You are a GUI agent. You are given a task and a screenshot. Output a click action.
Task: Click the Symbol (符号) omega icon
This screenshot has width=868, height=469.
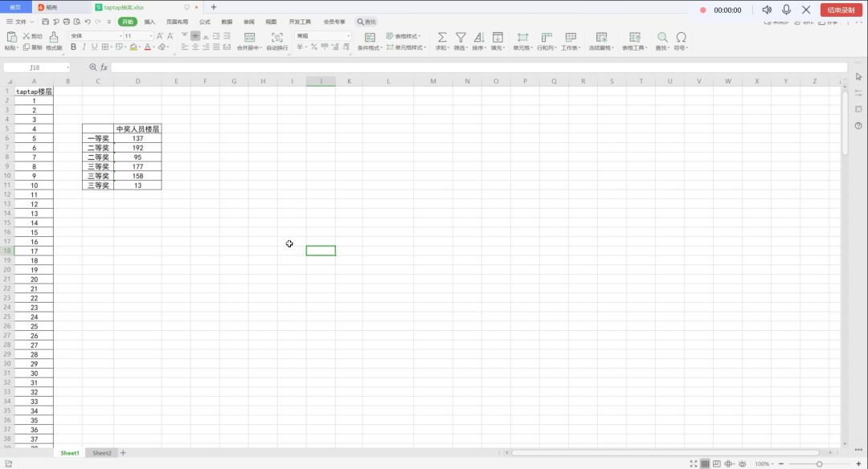681,38
